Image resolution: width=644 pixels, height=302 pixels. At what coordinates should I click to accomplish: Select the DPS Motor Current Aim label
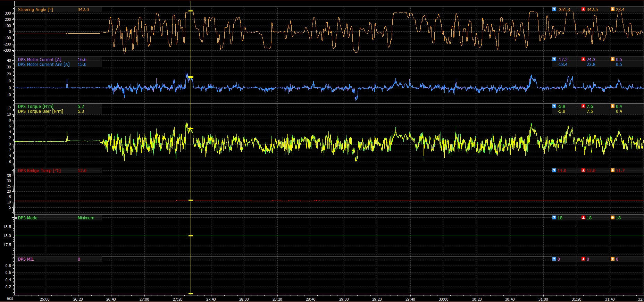click(x=43, y=65)
